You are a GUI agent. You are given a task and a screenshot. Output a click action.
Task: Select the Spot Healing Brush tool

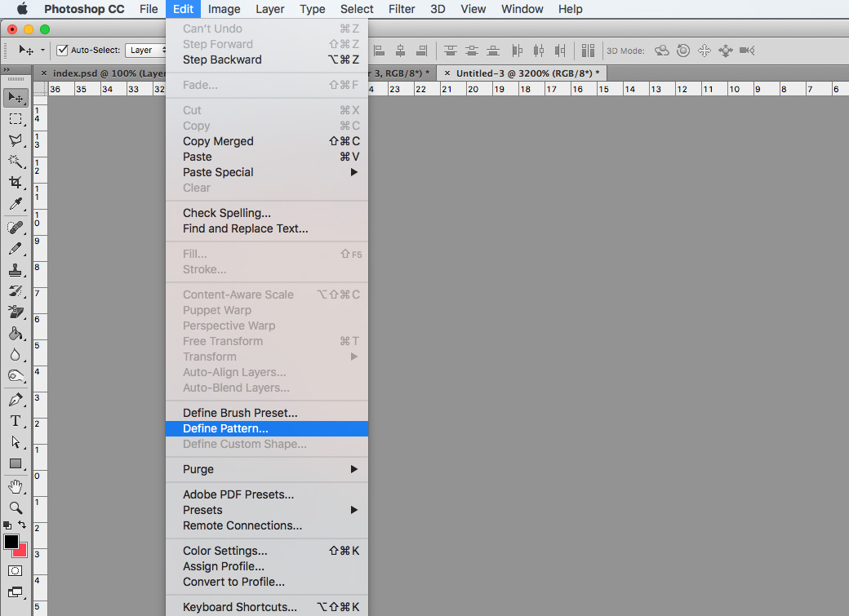point(16,228)
